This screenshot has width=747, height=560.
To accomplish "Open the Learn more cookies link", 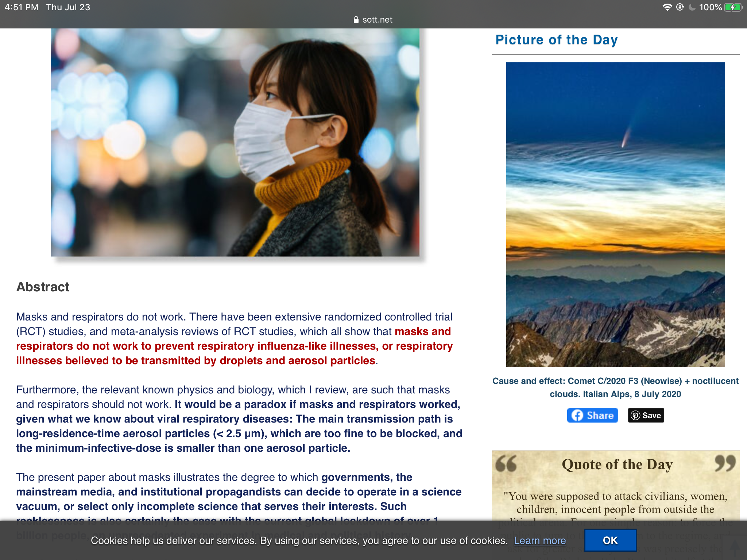I will (x=540, y=540).
